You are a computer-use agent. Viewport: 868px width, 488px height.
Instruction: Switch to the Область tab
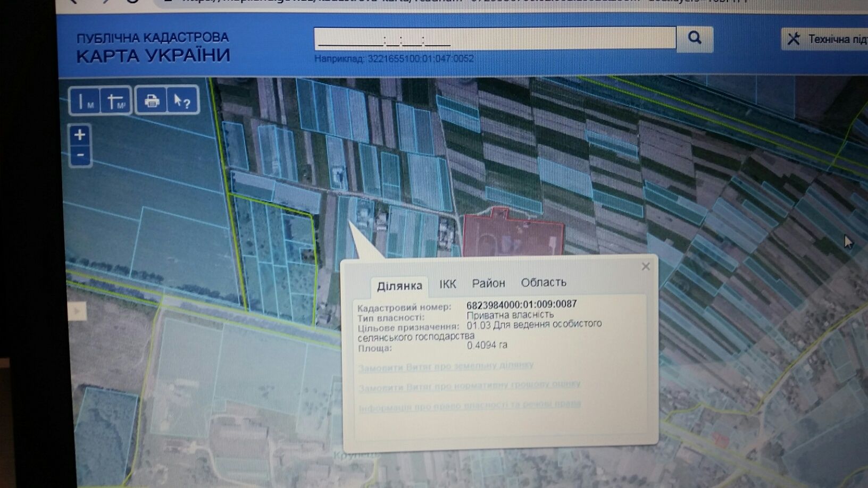point(543,282)
